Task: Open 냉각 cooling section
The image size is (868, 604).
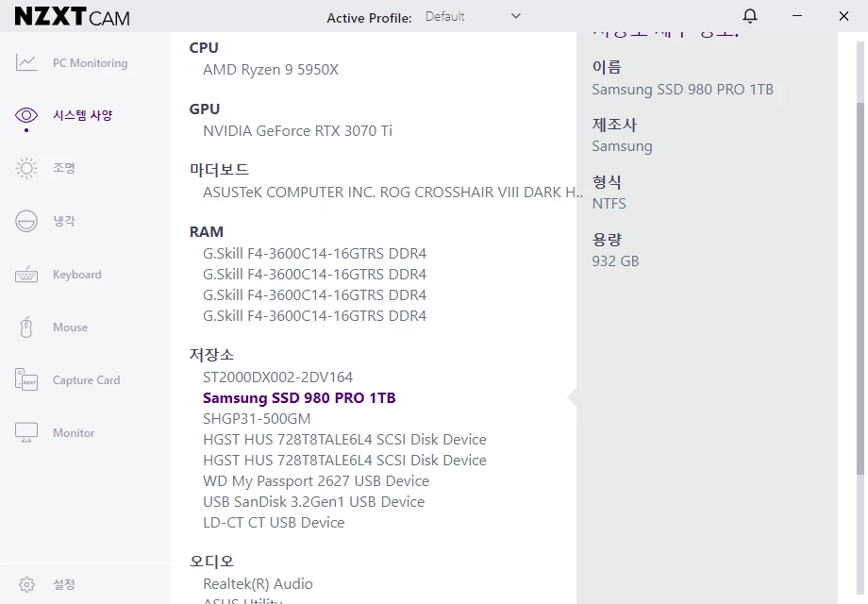Action: (x=63, y=221)
